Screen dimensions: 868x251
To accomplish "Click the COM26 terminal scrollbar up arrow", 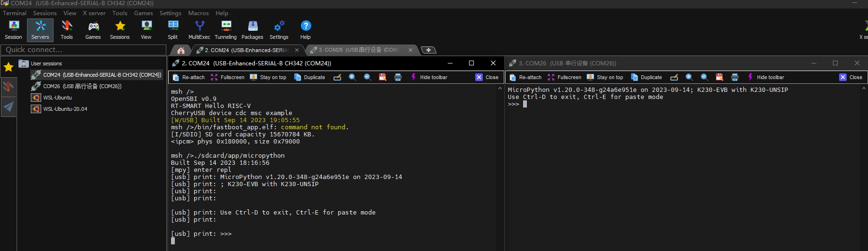I will [x=864, y=89].
